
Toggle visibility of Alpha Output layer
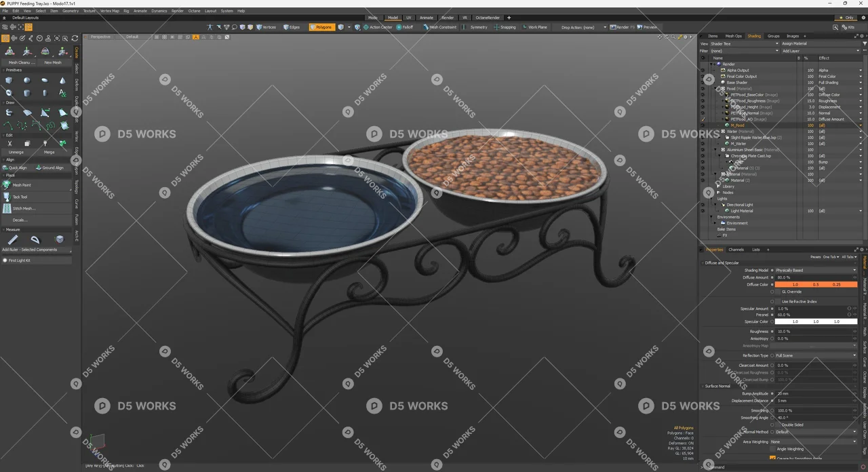click(703, 71)
